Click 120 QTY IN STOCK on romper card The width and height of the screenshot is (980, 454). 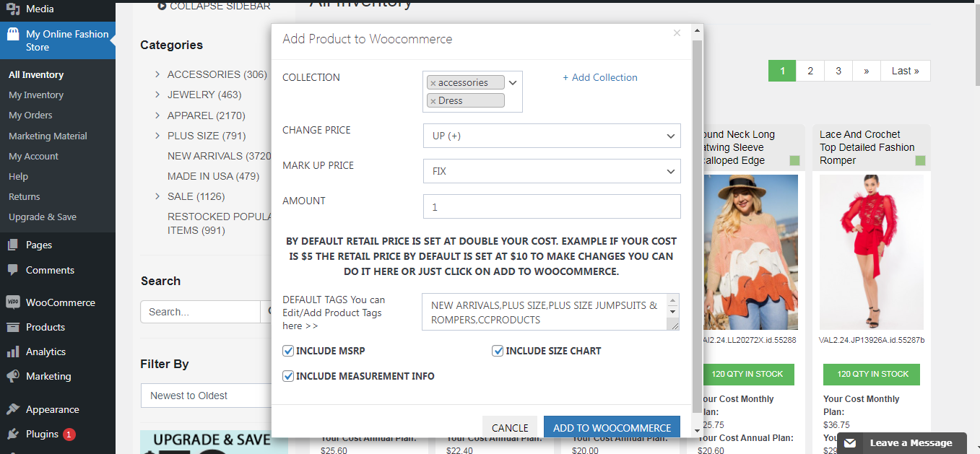(x=872, y=374)
